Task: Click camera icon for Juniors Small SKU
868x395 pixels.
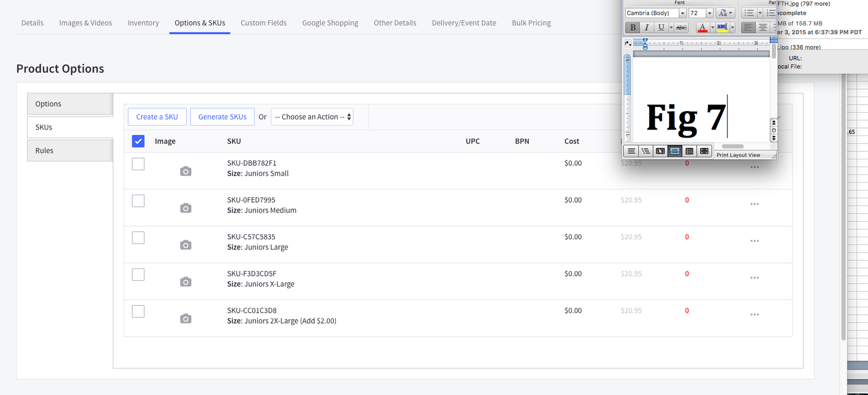Action: (186, 171)
